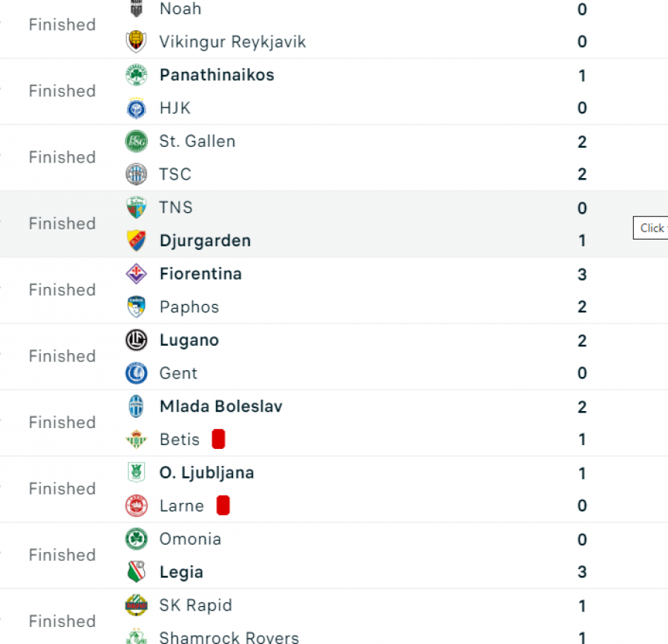Select the Omonia team name

(x=191, y=539)
